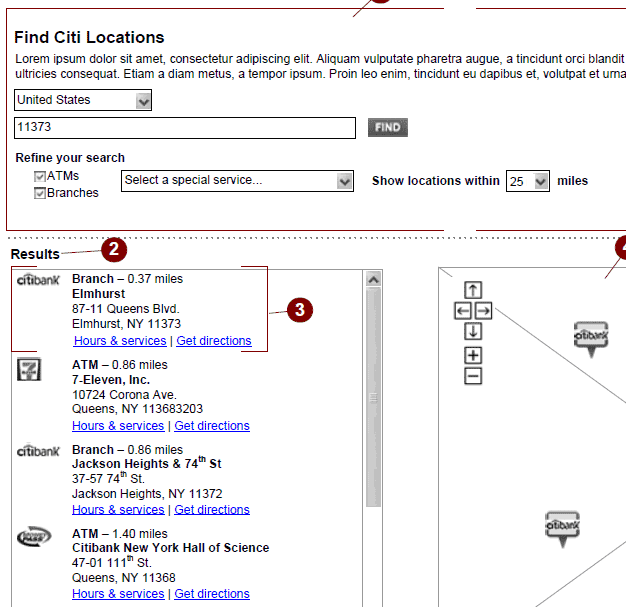Open the United States country dropdown
626x607 pixels.
coord(83,100)
